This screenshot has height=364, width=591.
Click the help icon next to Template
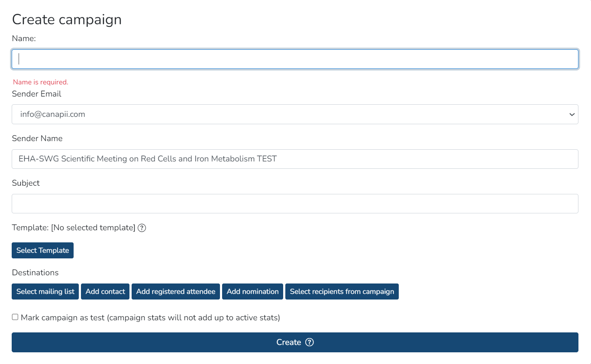tap(142, 228)
